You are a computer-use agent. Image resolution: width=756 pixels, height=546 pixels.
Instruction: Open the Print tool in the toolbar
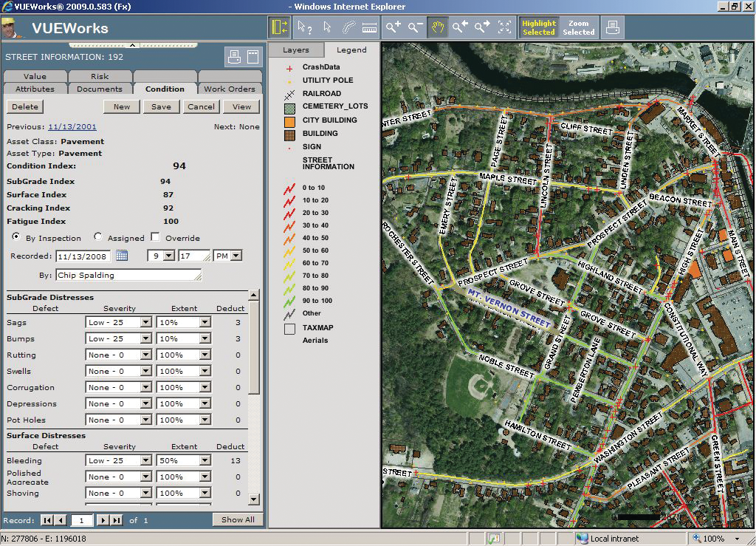click(x=612, y=27)
